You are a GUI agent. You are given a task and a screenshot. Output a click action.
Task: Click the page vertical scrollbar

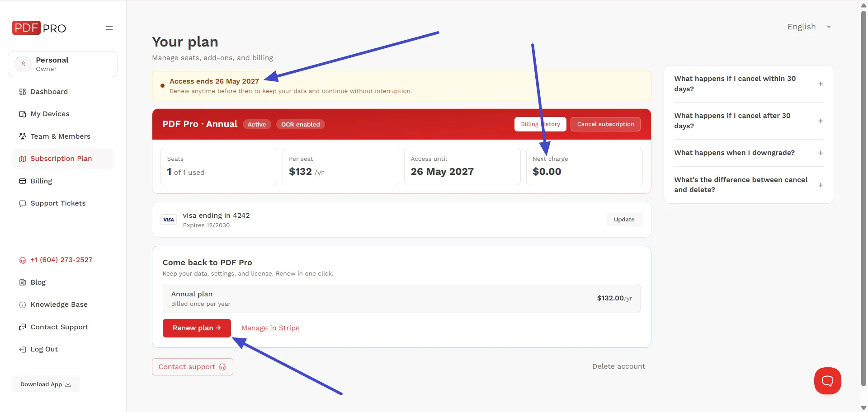864,199
